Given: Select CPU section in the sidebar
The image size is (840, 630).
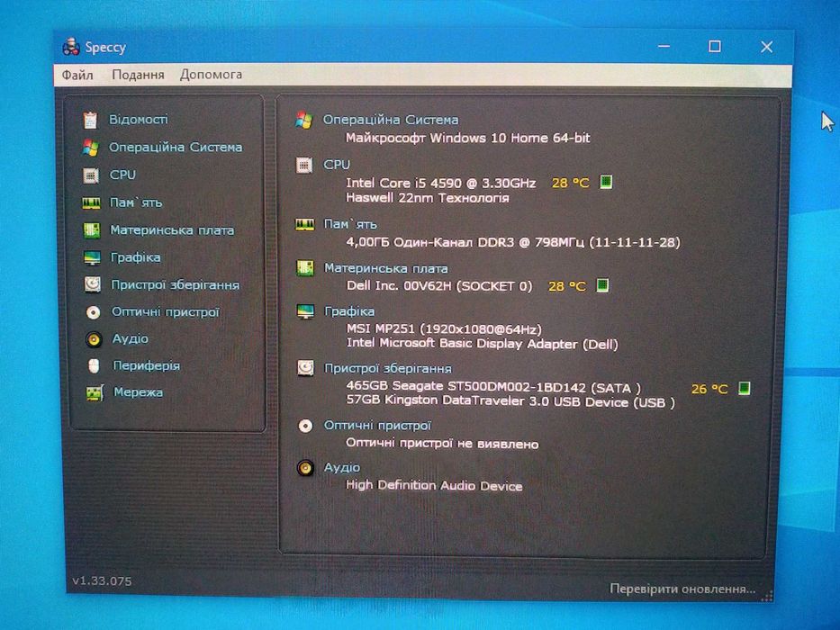Looking at the screenshot, I should (x=122, y=175).
